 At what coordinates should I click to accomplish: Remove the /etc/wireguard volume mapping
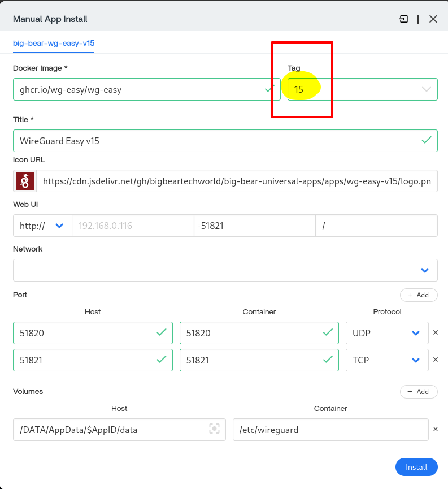point(436,429)
